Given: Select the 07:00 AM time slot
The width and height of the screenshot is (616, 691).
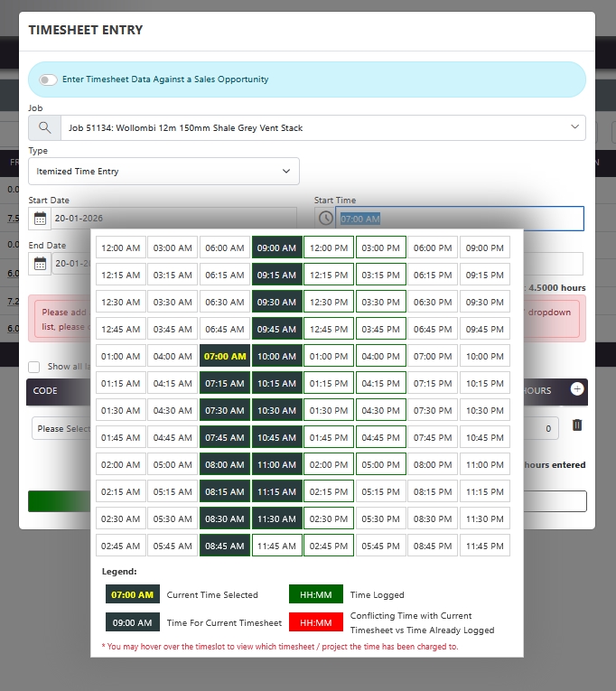Looking at the screenshot, I should pyautogui.click(x=225, y=356).
